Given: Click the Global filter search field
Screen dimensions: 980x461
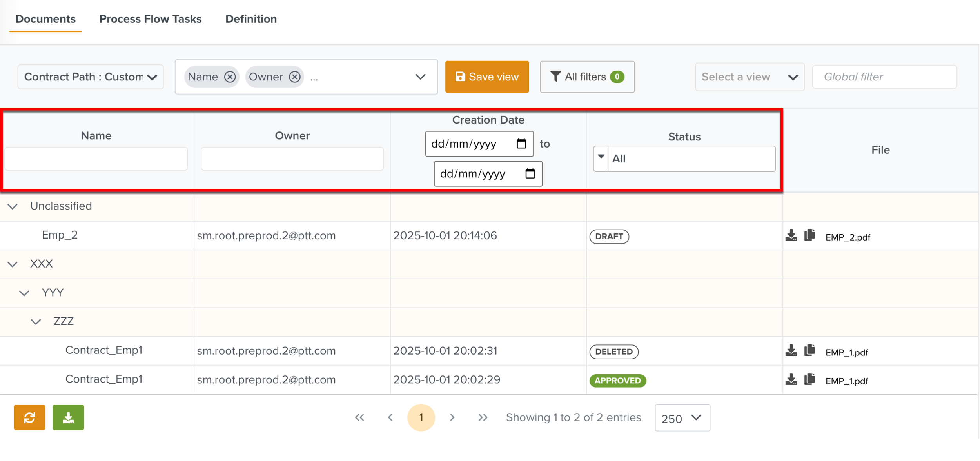Looking at the screenshot, I should (x=884, y=77).
